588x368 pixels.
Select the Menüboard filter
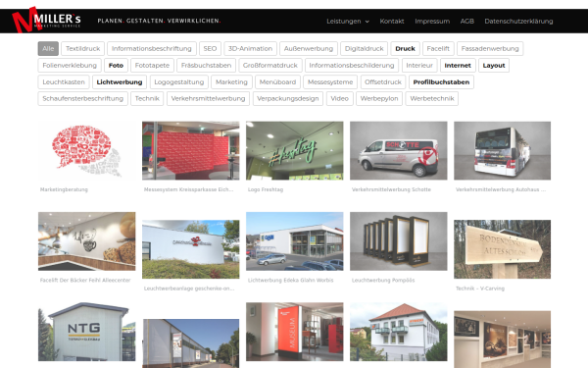click(277, 81)
